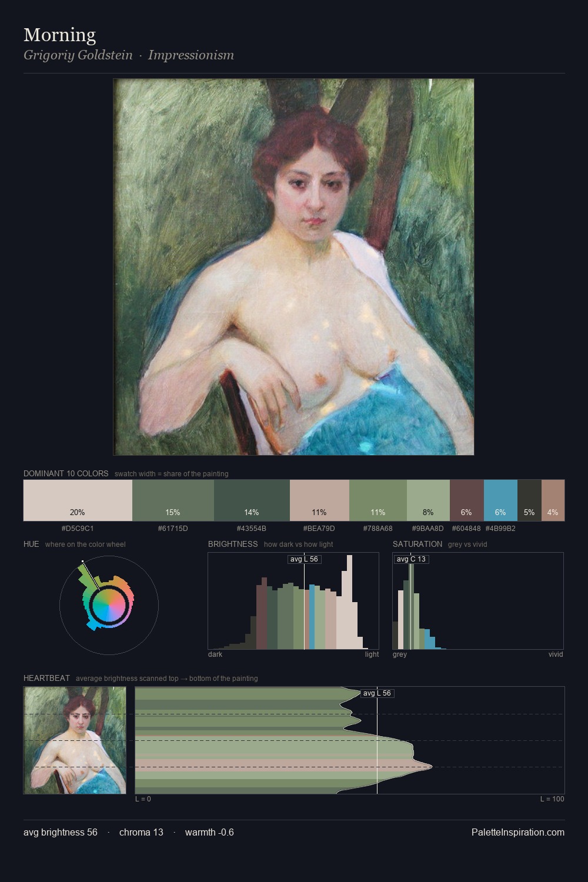Click the 20% swatch #D5C9C1
The image size is (588, 882).
click(78, 500)
